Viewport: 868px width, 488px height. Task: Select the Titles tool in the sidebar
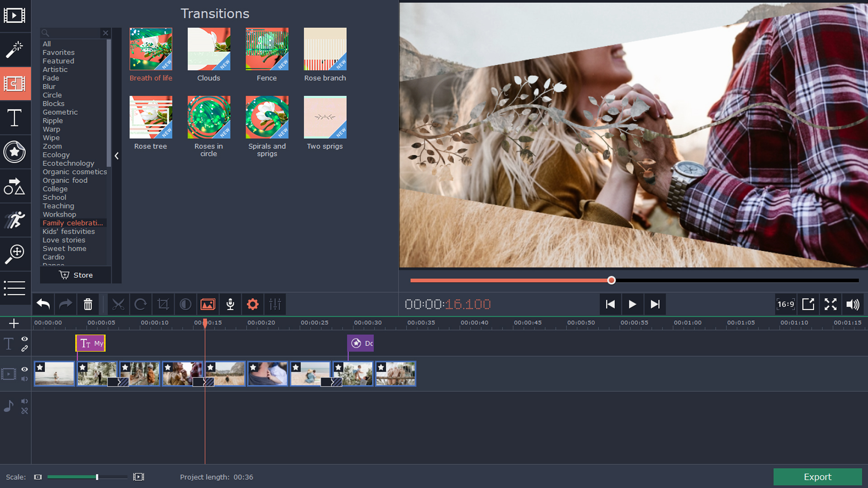tap(15, 118)
